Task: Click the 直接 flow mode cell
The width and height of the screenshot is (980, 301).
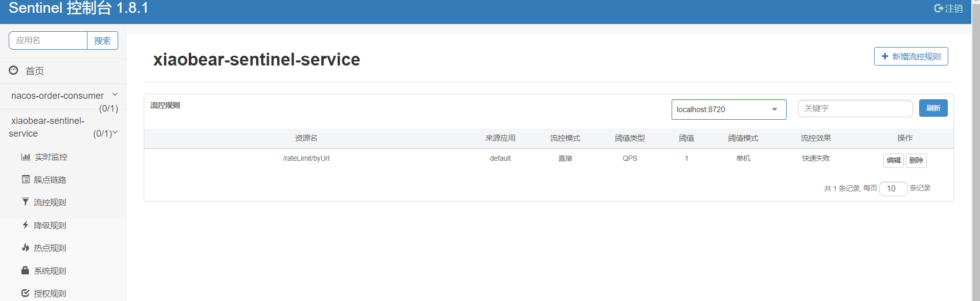Action: [x=565, y=158]
